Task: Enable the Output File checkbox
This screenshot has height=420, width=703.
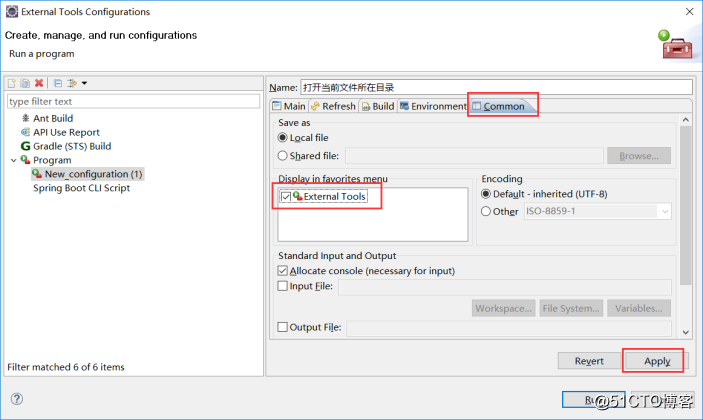Action: tap(282, 327)
